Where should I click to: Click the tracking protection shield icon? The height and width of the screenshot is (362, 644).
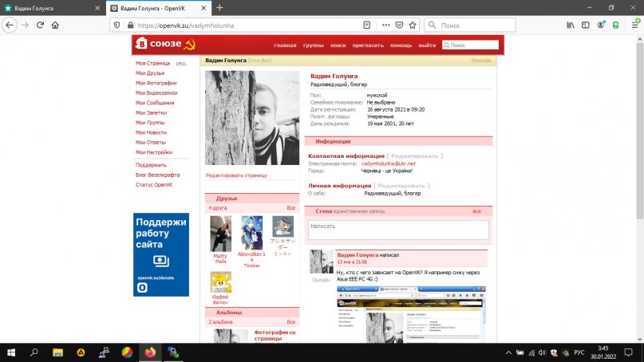117,25
